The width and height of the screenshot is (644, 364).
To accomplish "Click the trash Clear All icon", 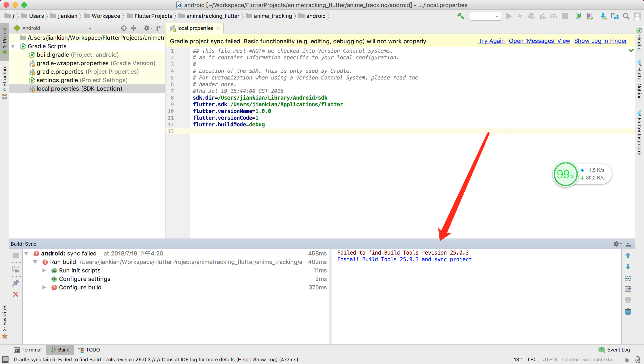I will click(x=628, y=311).
